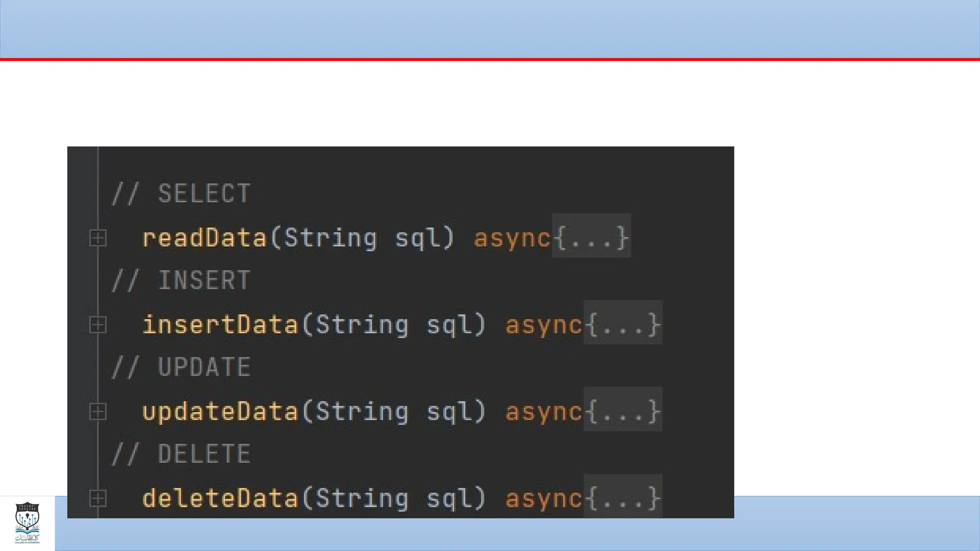
Task: Click folded {...} placeholder on updateData line
Action: 623,411
